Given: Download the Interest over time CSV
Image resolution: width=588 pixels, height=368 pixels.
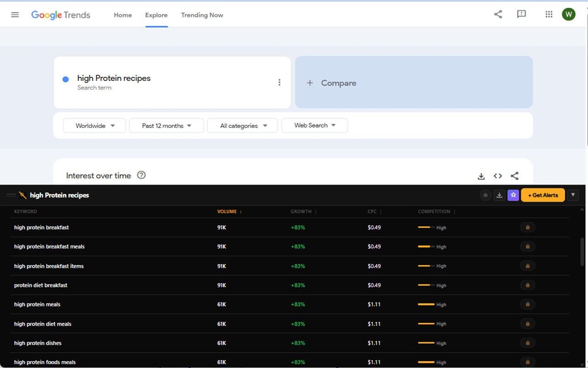Looking at the screenshot, I should coord(481,176).
